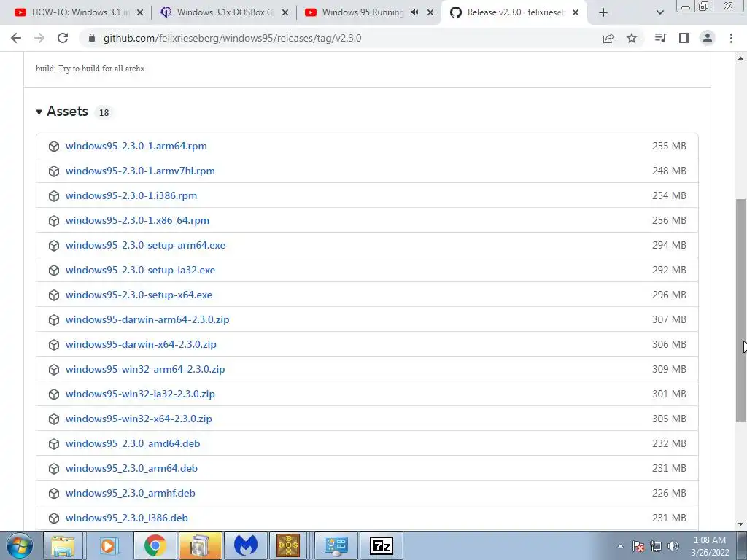Open the tab search dropdown arrow

tap(659, 12)
